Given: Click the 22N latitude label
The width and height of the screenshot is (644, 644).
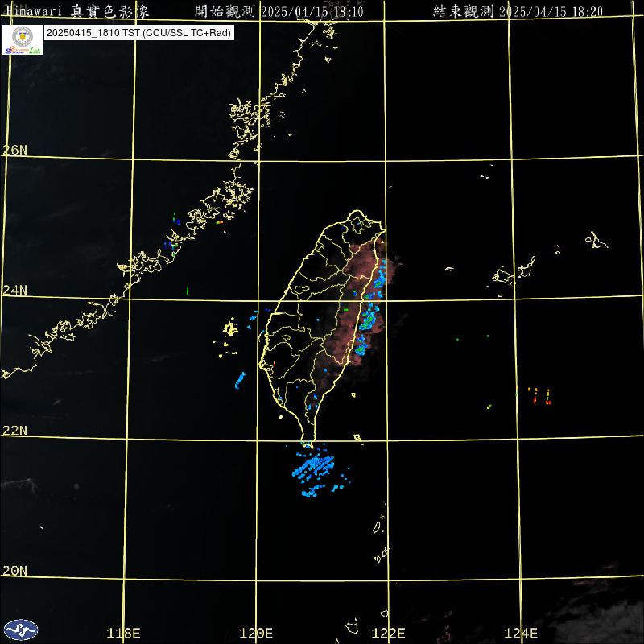Looking at the screenshot, I should click(x=14, y=430).
